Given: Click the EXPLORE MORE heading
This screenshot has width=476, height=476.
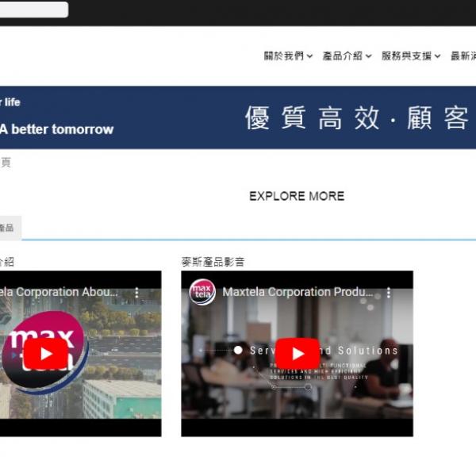Looking at the screenshot, I should [x=297, y=196].
